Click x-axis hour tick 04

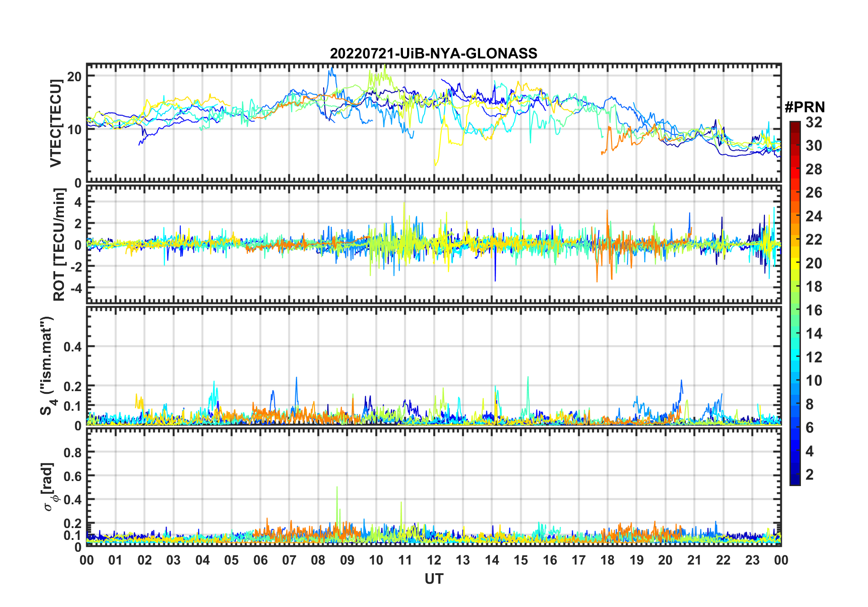[203, 560]
